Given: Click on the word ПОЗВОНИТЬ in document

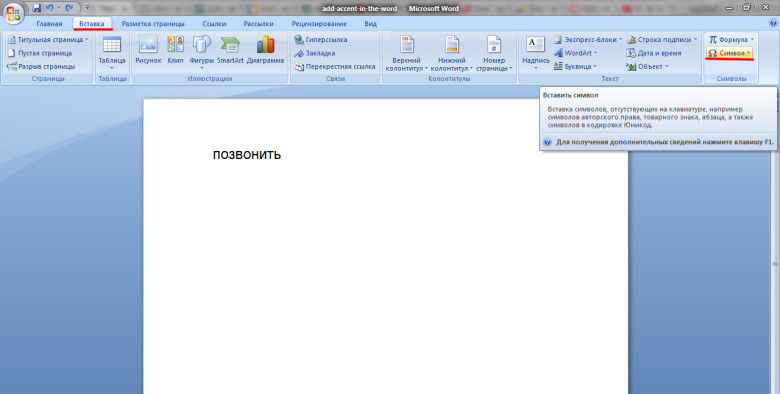Looking at the screenshot, I should tap(247, 155).
